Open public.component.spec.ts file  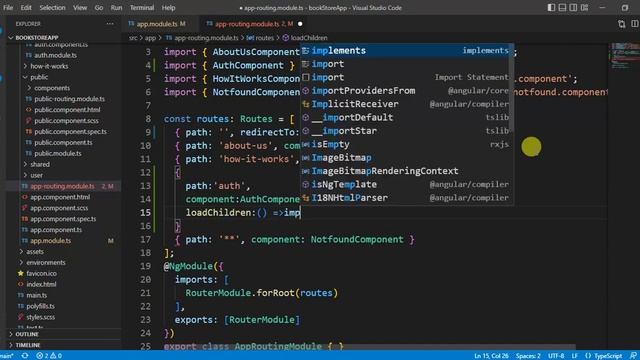pyautogui.click(x=70, y=132)
